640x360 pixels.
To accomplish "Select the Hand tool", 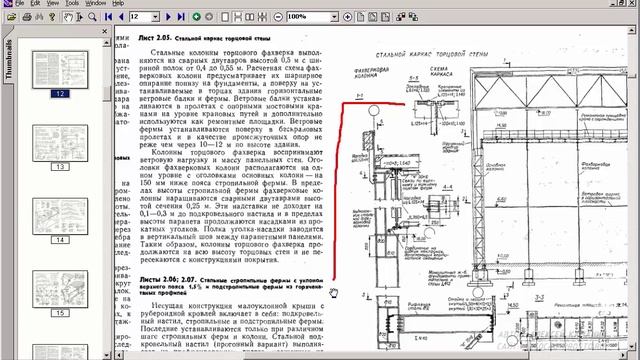I will tap(68, 17).
